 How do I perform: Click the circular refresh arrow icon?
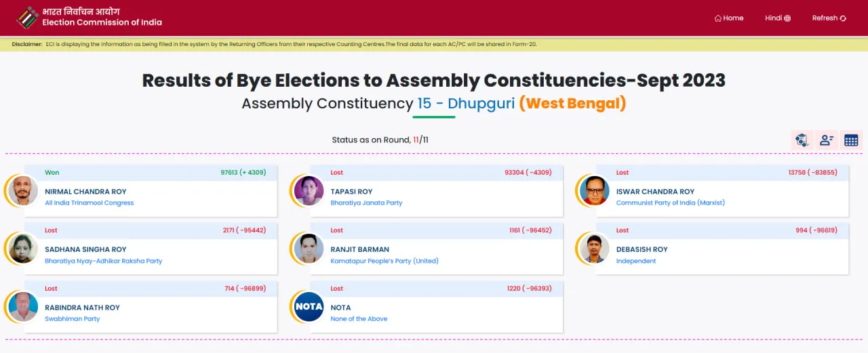tap(843, 18)
